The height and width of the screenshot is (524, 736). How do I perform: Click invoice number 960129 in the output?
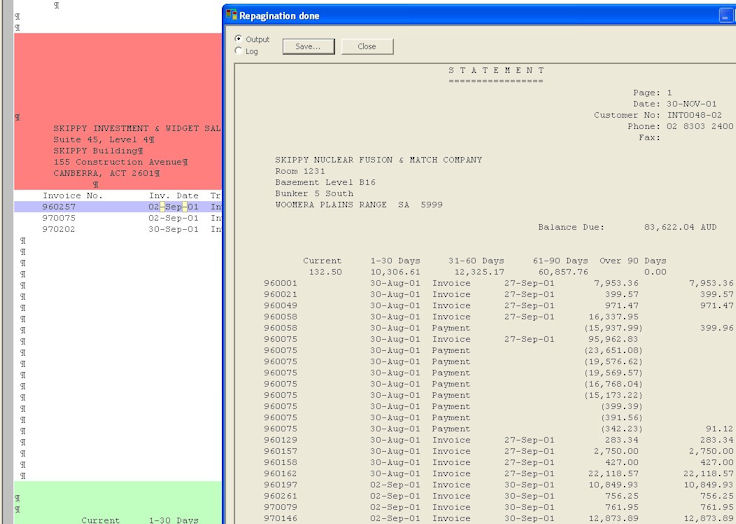pos(280,440)
